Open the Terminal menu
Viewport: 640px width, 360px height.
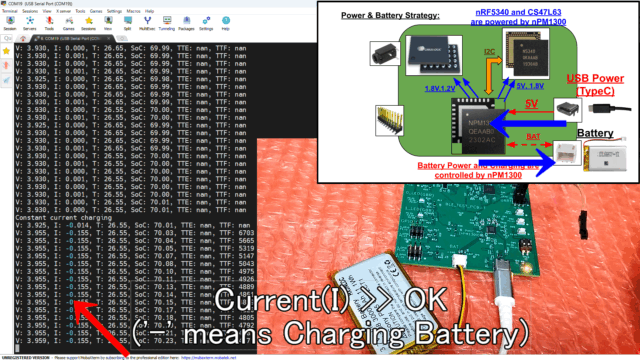10,11
